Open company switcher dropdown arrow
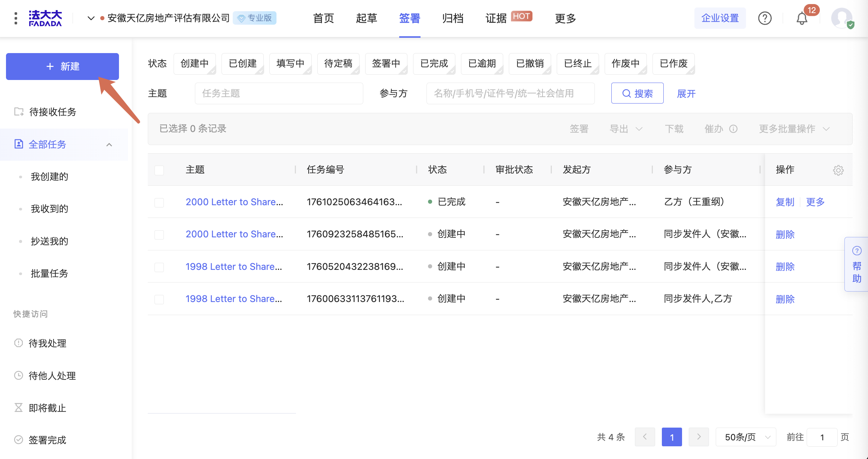 [91, 18]
